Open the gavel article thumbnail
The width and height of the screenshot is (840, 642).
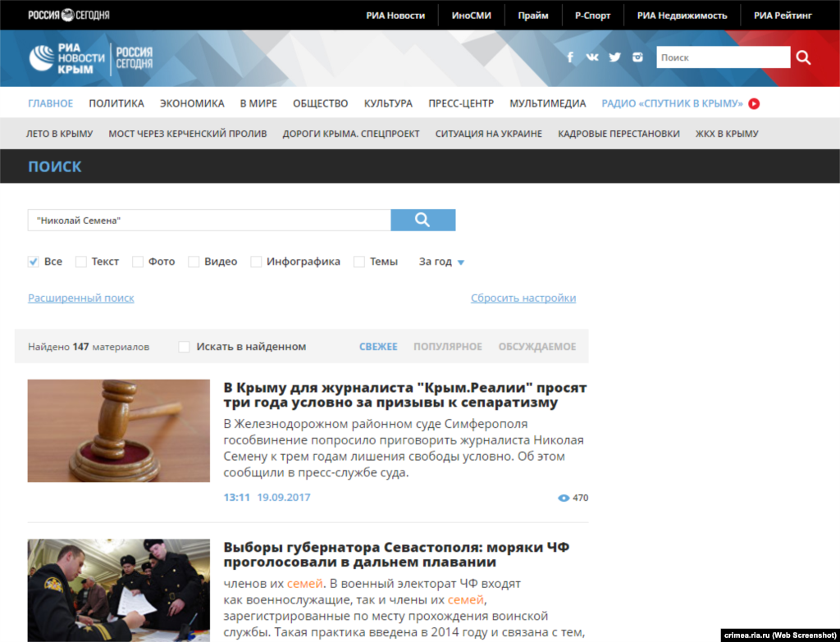[119, 430]
